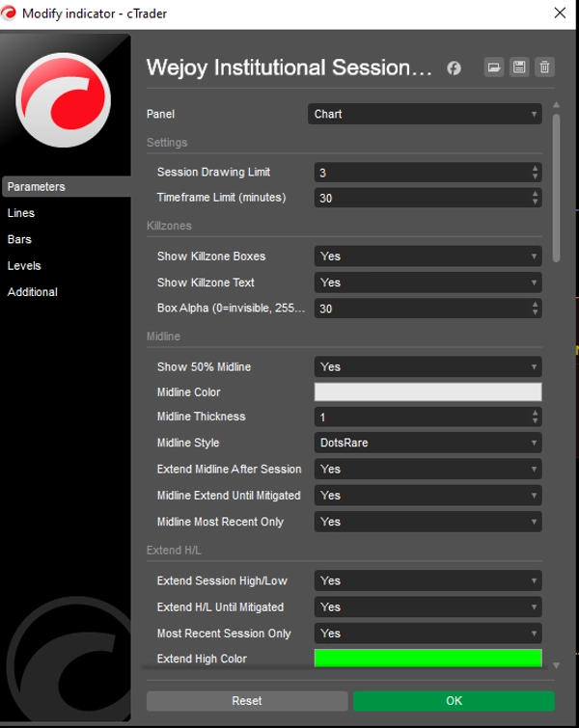Open the Midline Style DotsRare dropdown
579x728 pixels.
pos(427,444)
